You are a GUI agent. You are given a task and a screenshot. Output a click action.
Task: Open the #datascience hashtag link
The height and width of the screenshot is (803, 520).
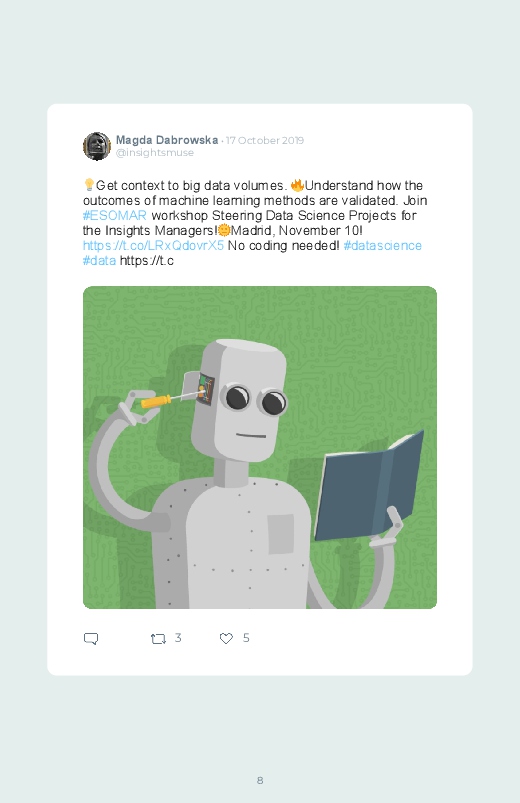383,245
